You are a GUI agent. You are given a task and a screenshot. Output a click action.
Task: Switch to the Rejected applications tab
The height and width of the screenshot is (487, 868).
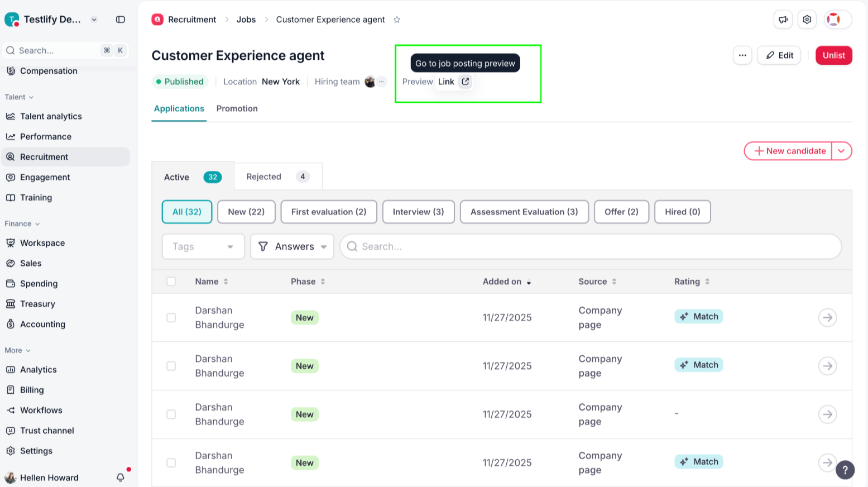pos(277,176)
